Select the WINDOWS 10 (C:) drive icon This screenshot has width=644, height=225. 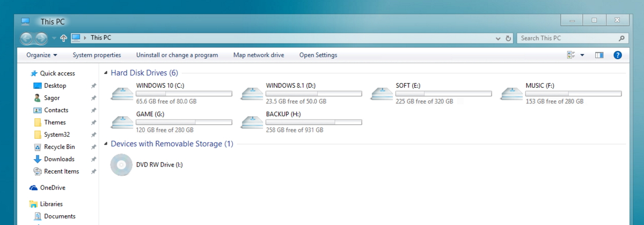(122, 93)
